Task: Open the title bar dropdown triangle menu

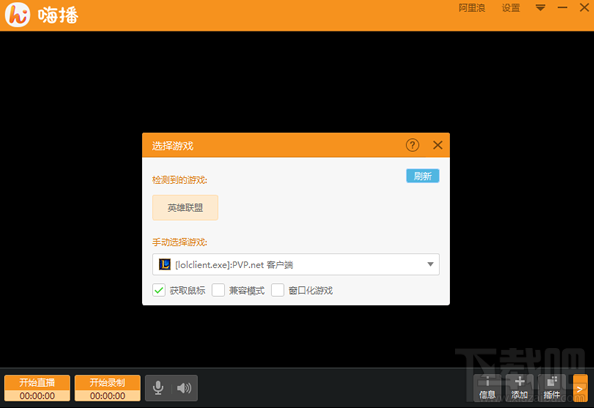Action: pyautogui.click(x=540, y=8)
